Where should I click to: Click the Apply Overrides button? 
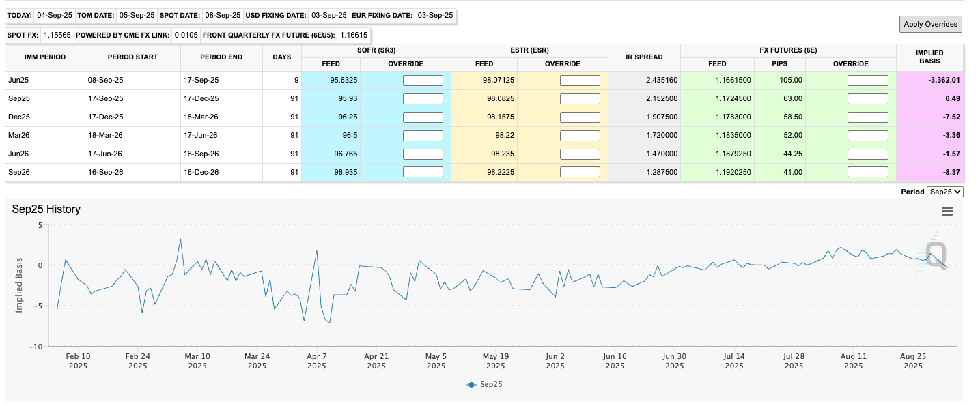(931, 24)
